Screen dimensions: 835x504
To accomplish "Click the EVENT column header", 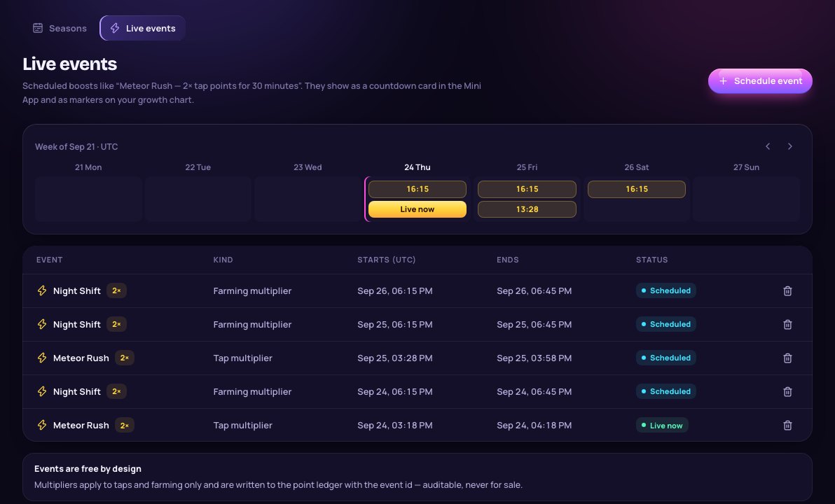I will [50, 260].
